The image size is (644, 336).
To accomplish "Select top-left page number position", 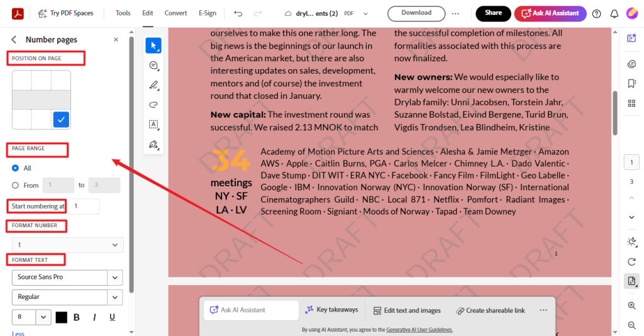I will click(22, 80).
